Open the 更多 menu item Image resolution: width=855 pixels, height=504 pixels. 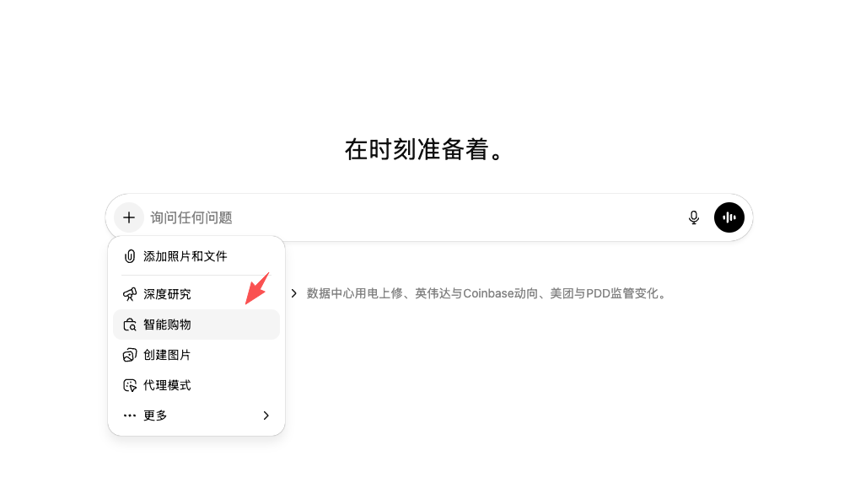pyautogui.click(x=155, y=416)
